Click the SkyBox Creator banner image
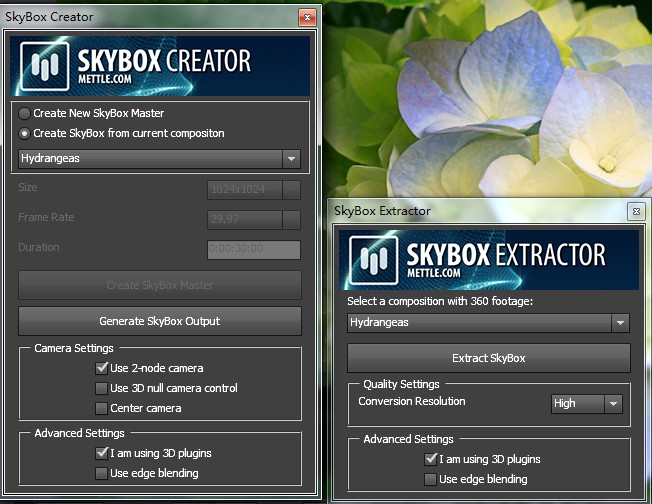The height and width of the screenshot is (504, 652). click(x=160, y=66)
